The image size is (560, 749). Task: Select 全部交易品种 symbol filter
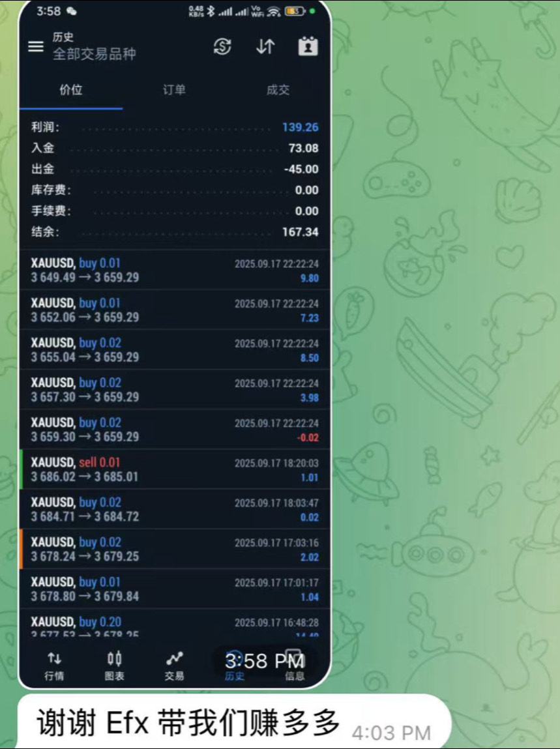[94, 54]
